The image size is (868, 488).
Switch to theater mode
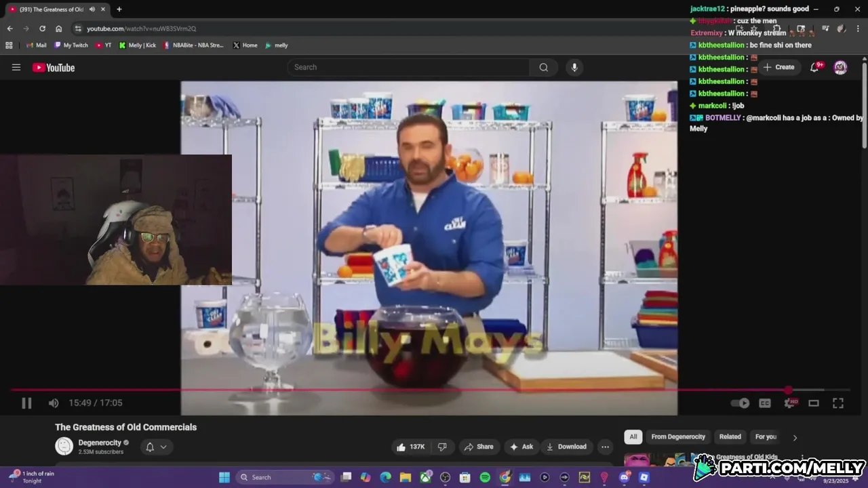click(814, 403)
